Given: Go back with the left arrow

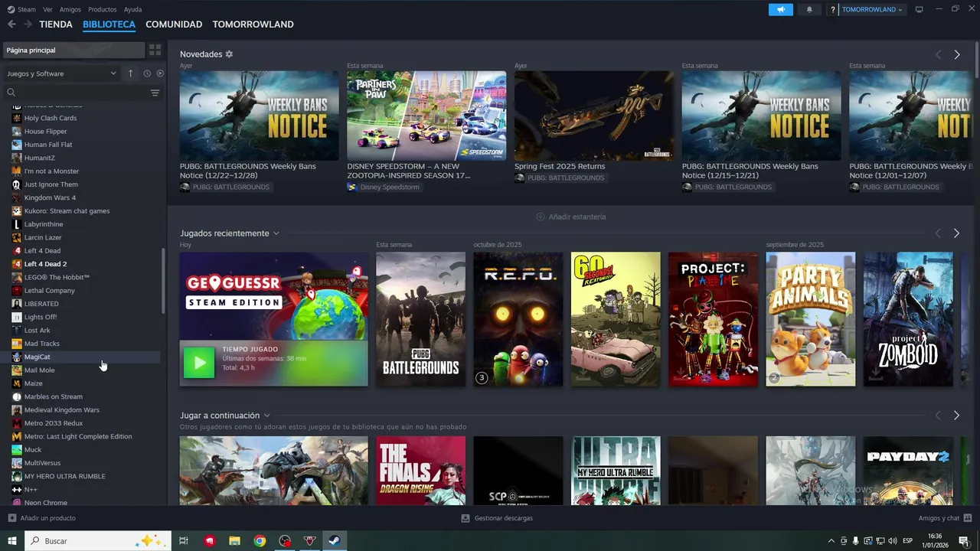Looking at the screenshot, I should (11, 24).
